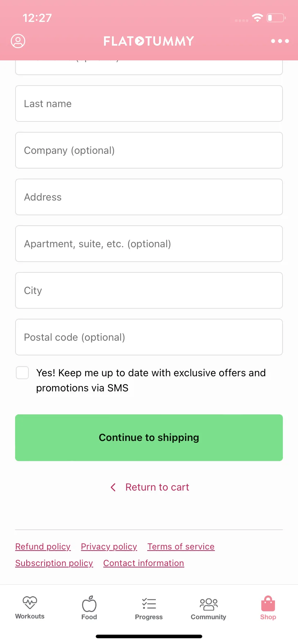This screenshot has height=644, width=298.
Task: Open the Subscription policy link
Action: pyautogui.click(x=54, y=563)
